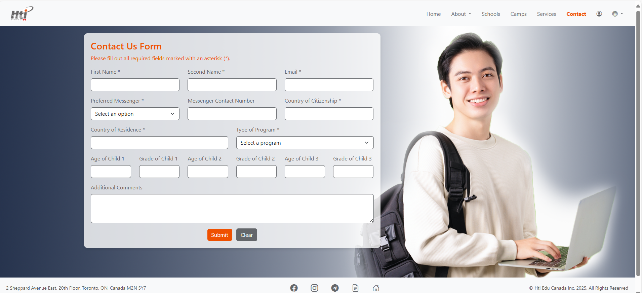Visit the Facebook page from footer
The image size is (644, 293).
294,288
